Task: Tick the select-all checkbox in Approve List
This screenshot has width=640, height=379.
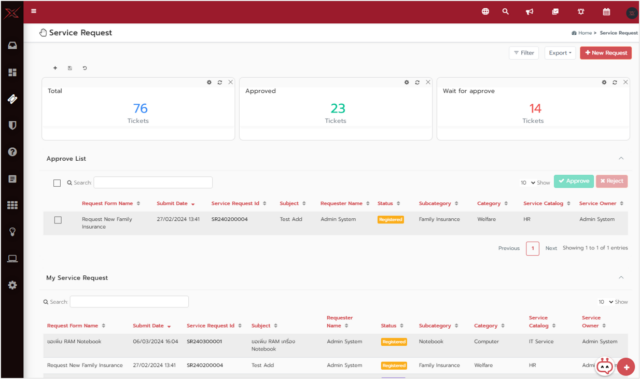Action: point(57,183)
